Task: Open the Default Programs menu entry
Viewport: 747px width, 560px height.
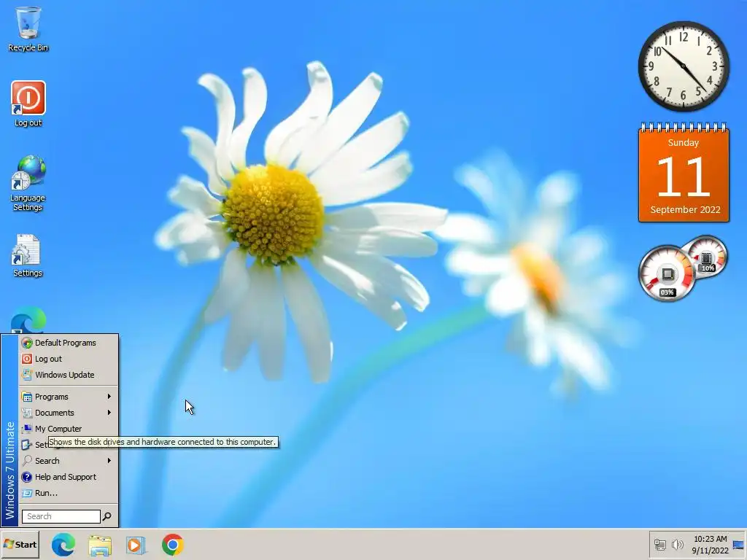Action: 68,343
